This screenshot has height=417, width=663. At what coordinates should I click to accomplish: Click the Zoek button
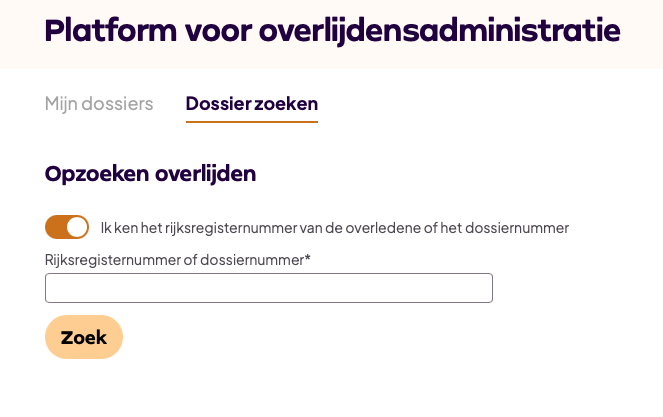coord(84,337)
